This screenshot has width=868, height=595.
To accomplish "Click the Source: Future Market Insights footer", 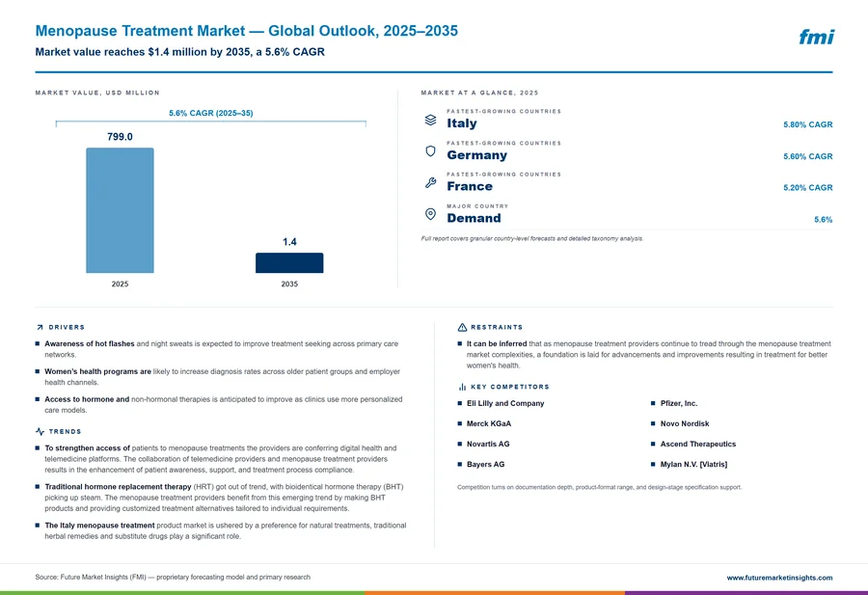I will coord(173,578).
